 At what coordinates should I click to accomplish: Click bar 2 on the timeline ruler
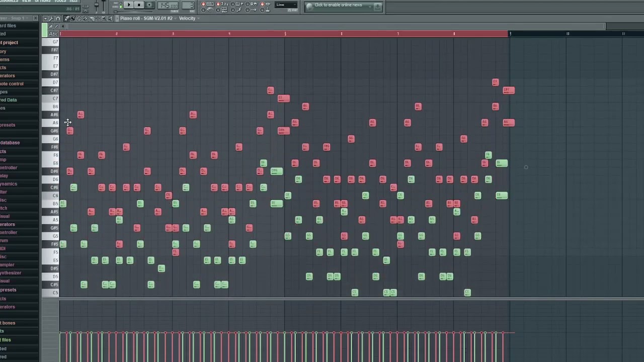tap(116, 34)
